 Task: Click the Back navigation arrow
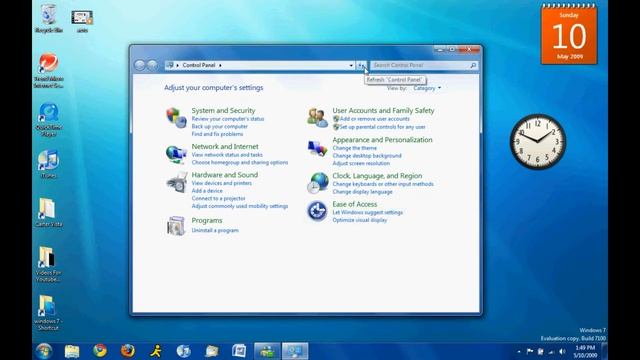coord(140,65)
